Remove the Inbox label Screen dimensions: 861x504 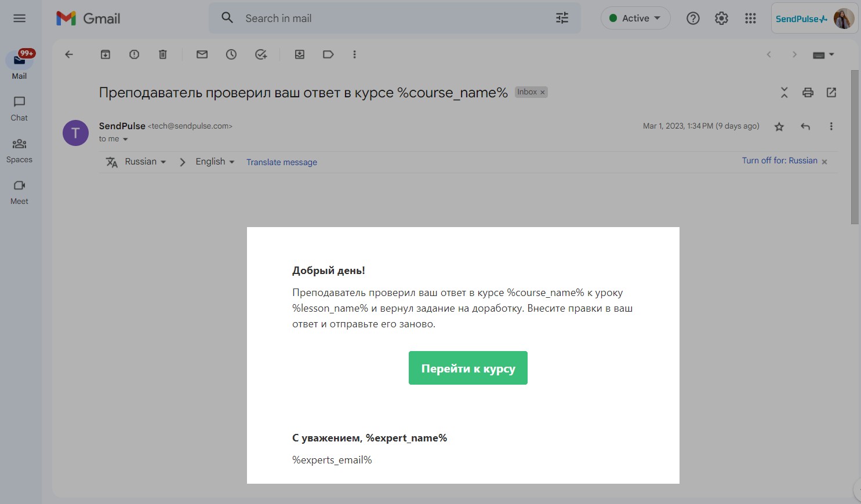point(543,93)
